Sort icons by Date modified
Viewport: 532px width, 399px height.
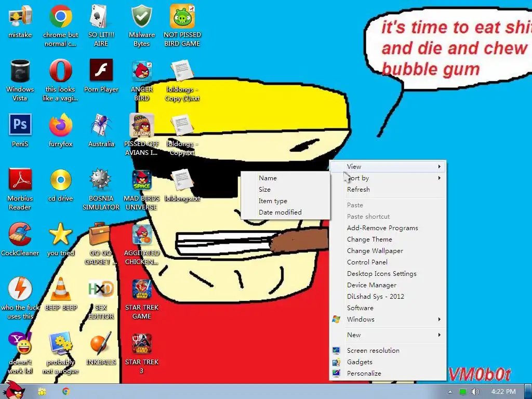coord(285,212)
